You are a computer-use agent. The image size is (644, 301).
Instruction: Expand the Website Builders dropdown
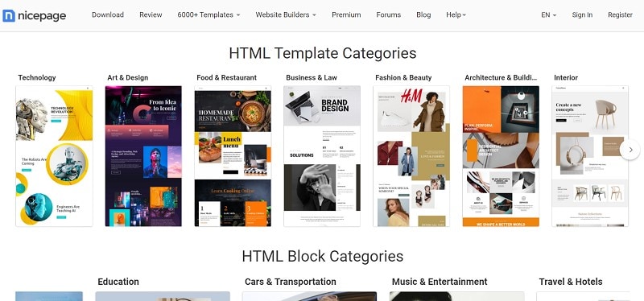point(286,14)
